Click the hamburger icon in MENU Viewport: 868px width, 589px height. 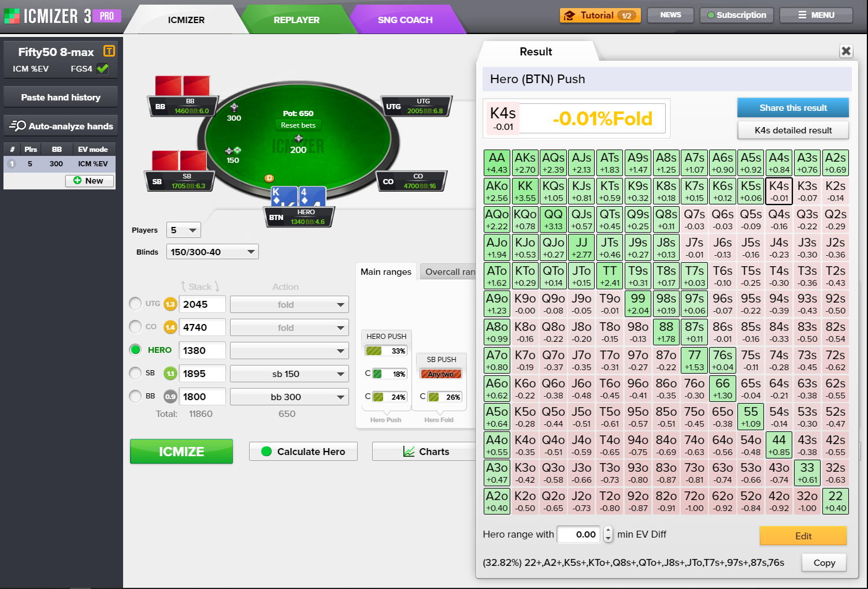tap(802, 15)
